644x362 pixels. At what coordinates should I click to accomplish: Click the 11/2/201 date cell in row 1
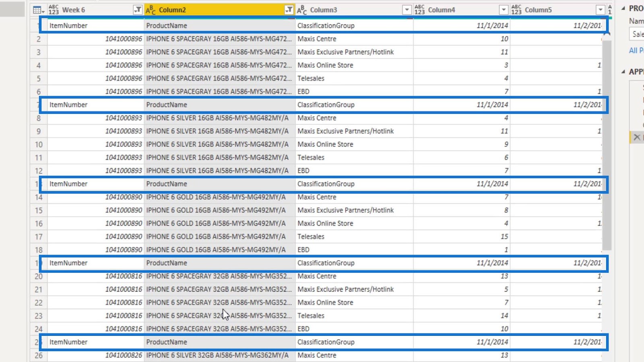click(x=557, y=26)
